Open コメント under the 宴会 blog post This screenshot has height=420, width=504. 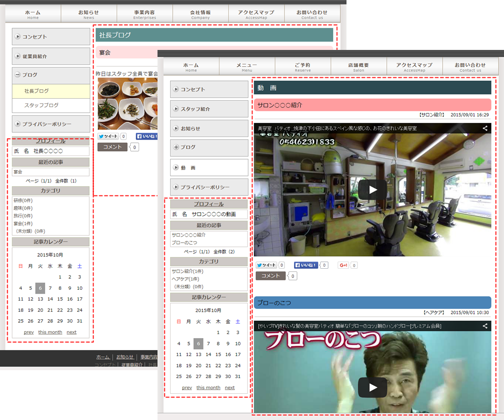click(x=112, y=147)
